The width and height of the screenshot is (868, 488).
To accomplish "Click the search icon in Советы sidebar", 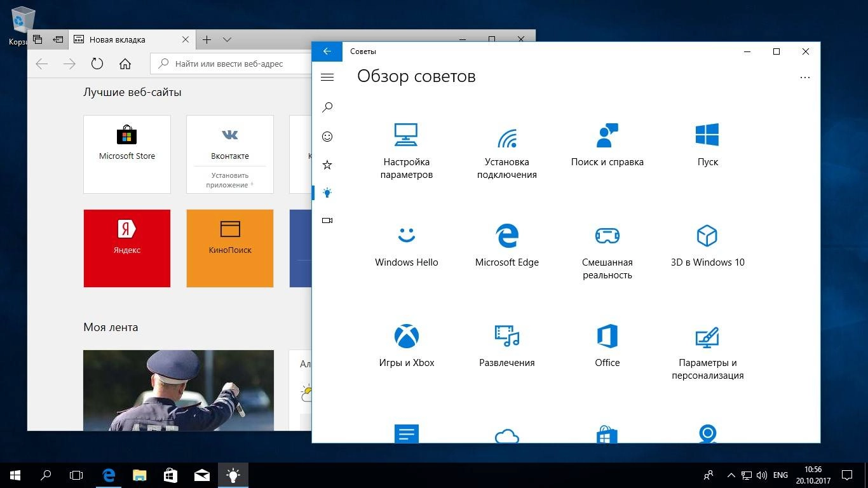I will (x=327, y=107).
